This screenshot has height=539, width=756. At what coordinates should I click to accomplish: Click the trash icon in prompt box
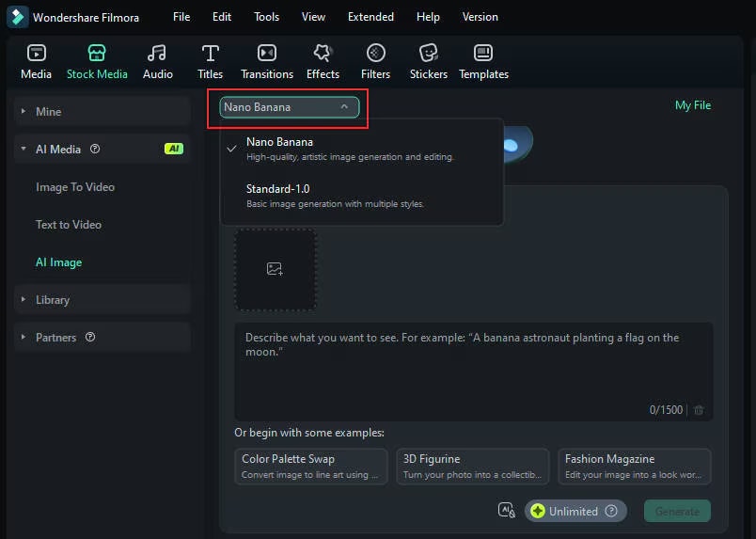pos(699,410)
